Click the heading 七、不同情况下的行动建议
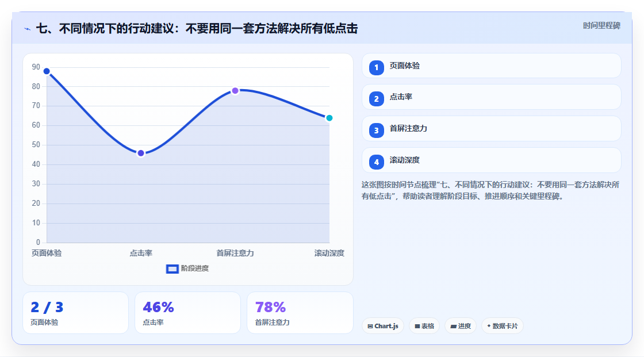This screenshot has height=357, width=644. 197,28
